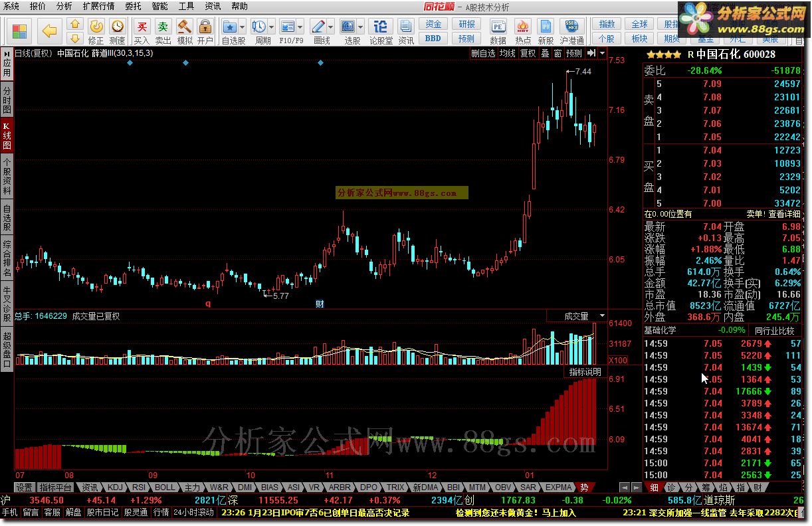Open the 个股资料 side tab
Image resolution: width=812 pixels, height=526 pixels.
pyautogui.click(x=7, y=175)
